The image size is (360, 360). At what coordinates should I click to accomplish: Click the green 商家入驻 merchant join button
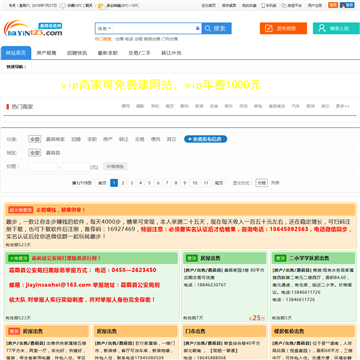[x=336, y=28]
